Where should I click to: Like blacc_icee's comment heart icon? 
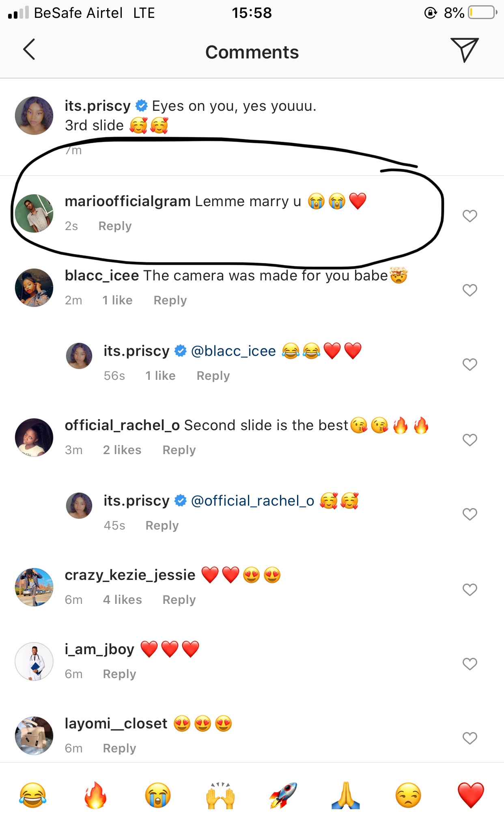(470, 290)
